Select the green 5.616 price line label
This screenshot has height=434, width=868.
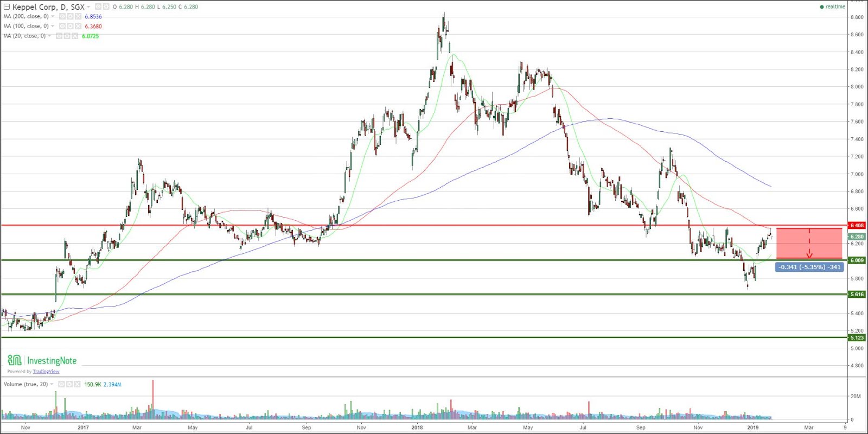click(857, 295)
